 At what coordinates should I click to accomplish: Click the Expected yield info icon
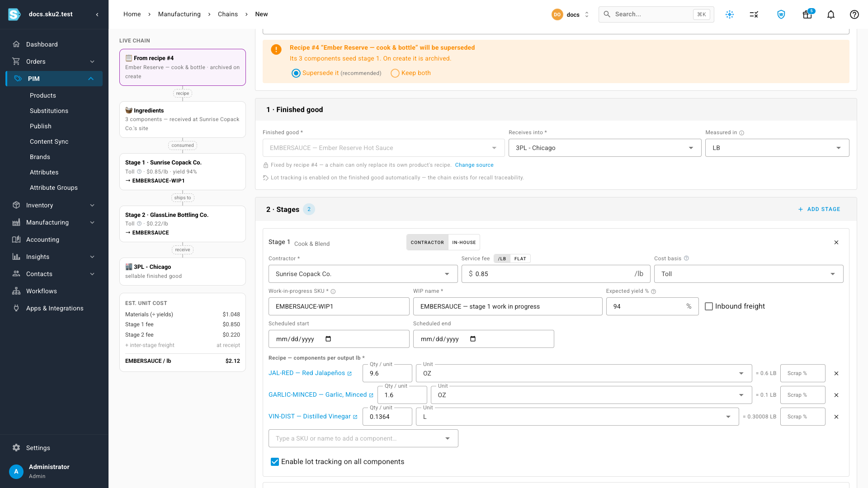click(x=654, y=291)
